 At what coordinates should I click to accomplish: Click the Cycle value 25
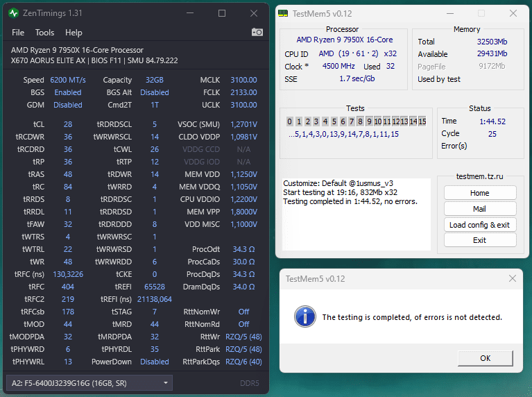point(492,134)
